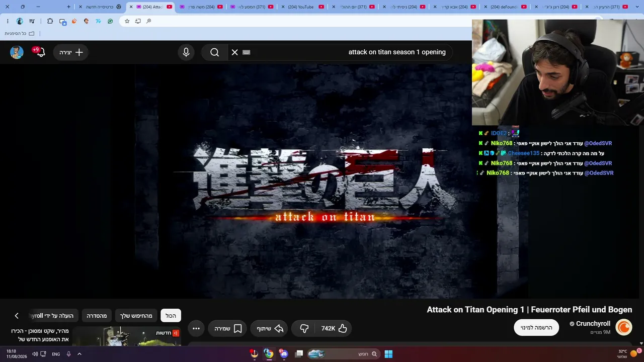Select the 'הועלה על ידי' filter chip
Screen dimensions: 644x362
53,316
